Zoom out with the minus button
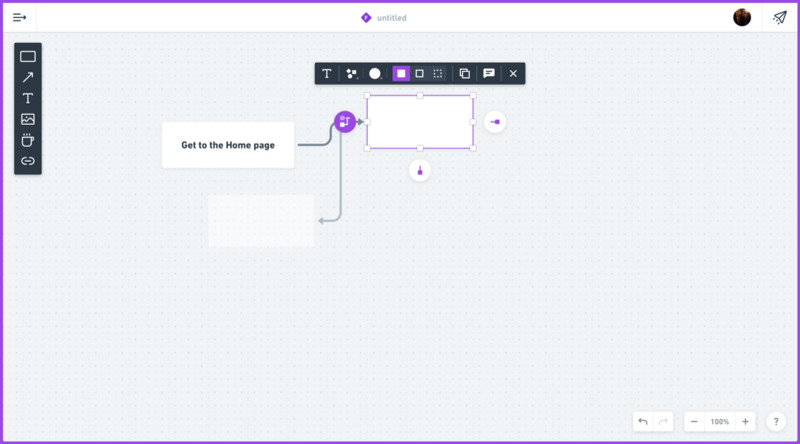 point(694,422)
